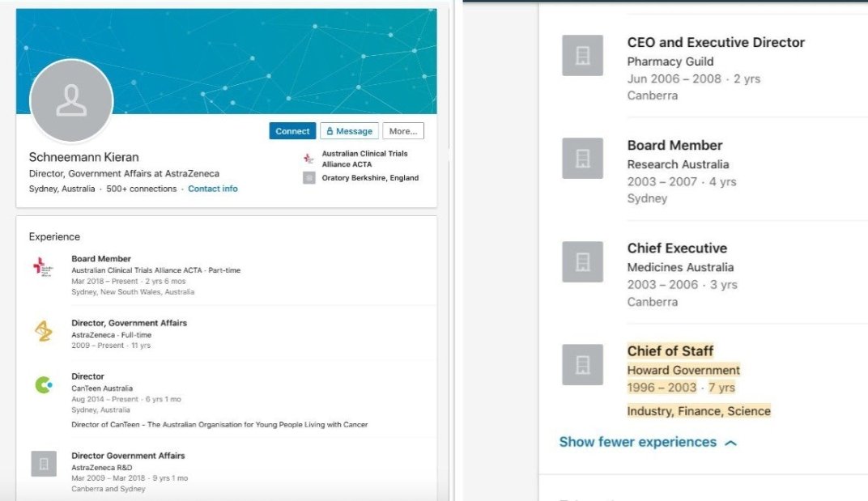Viewport: 868px width, 501px height.
Task: Click Pharmacy Guild placeholder company icon
Action: pyautogui.click(x=582, y=55)
